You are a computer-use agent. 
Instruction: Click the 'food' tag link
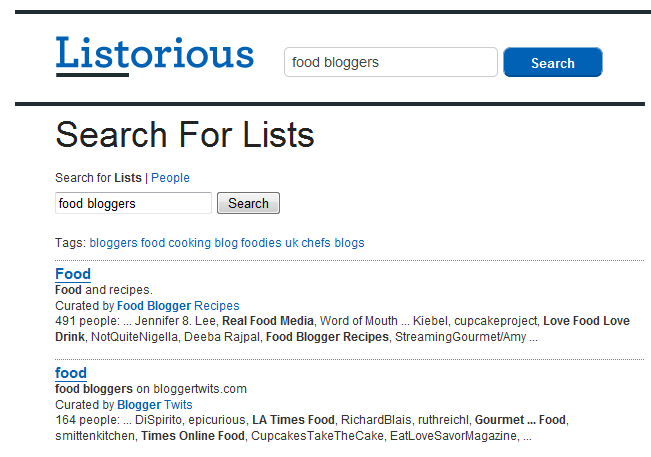(153, 243)
